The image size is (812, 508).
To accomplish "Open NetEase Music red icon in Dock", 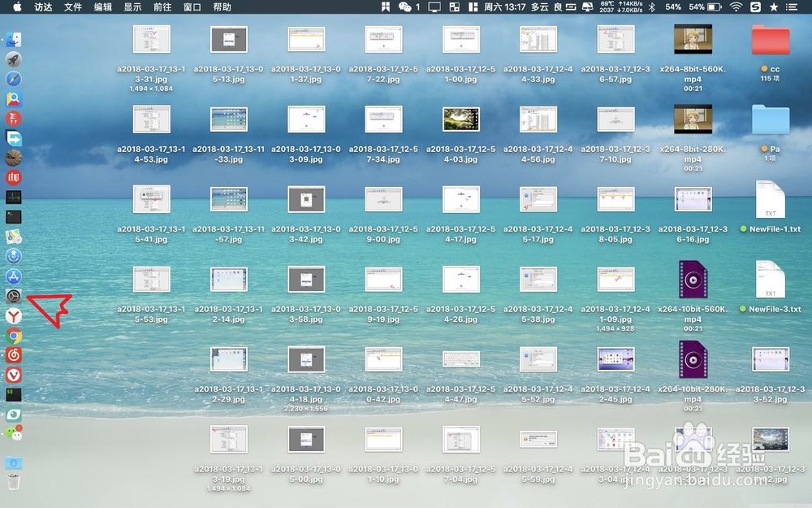I will pos(14,355).
